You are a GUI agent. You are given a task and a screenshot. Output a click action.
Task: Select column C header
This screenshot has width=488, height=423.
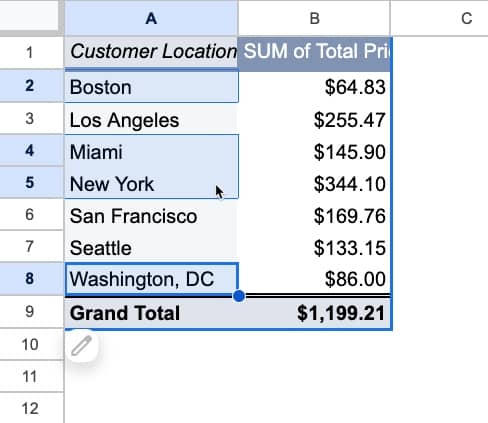[439, 18]
